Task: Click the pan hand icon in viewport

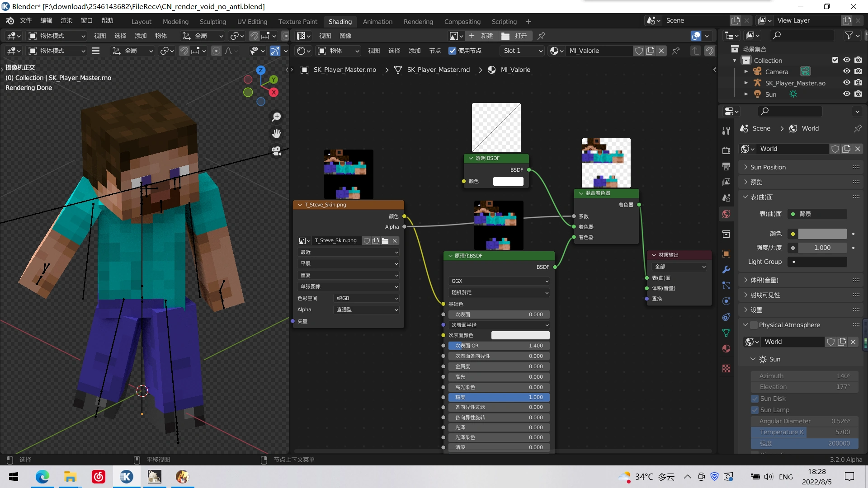Action: [x=276, y=134]
